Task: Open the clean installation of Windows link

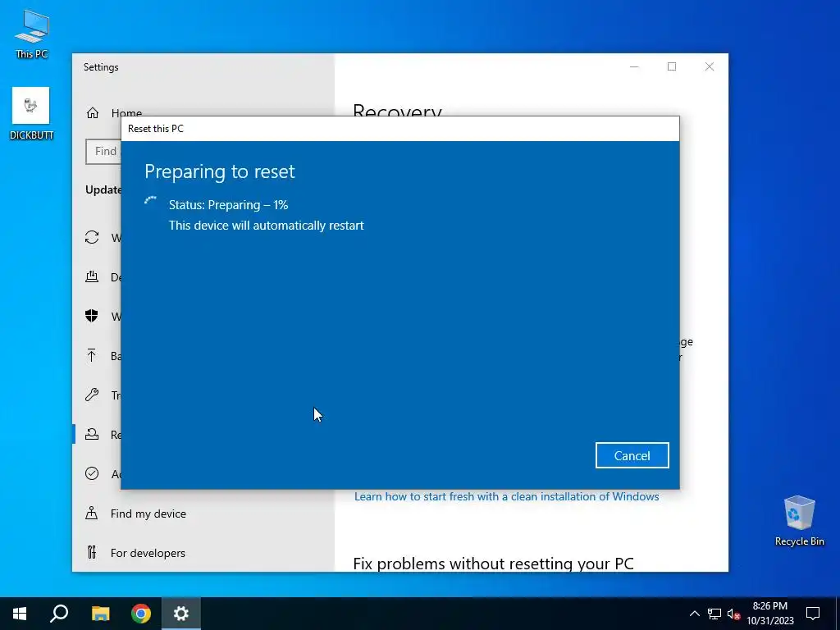Action: point(506,496)
